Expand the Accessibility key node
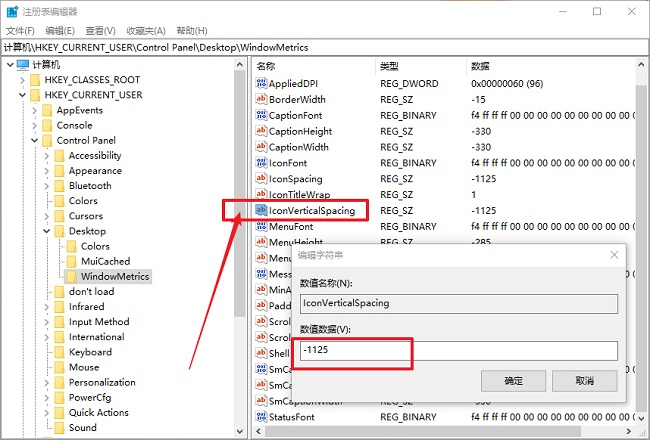Viewport: 650px width, 440px height. (x=46, y=156)
